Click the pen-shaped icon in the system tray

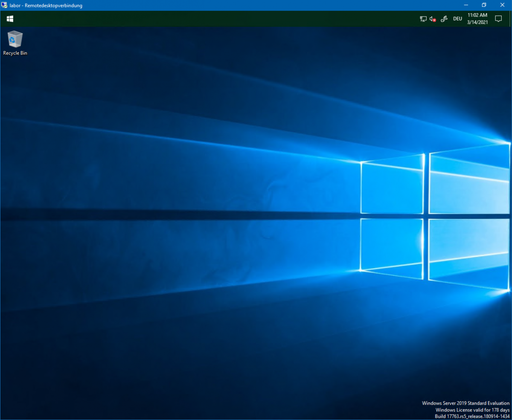444,19
